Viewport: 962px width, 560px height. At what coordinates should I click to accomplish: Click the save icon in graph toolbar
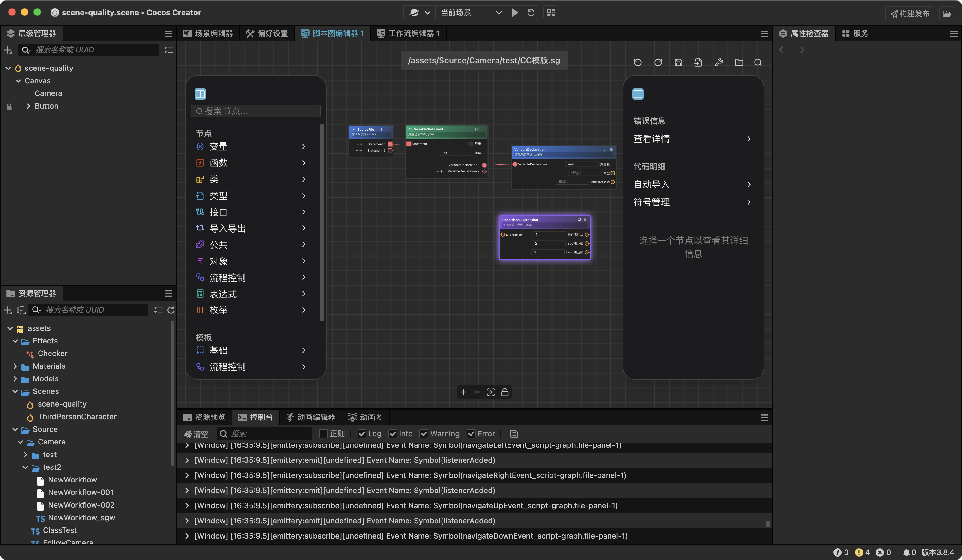point(678,63)
